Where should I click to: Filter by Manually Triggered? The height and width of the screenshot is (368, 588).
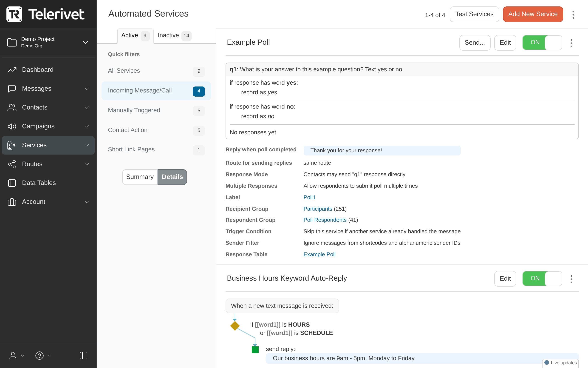coord(156,110)
